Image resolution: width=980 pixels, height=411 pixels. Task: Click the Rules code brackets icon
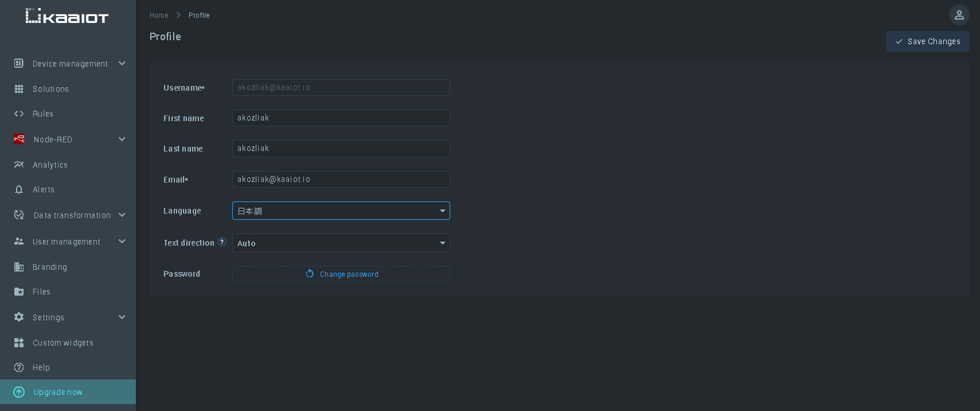19,114
